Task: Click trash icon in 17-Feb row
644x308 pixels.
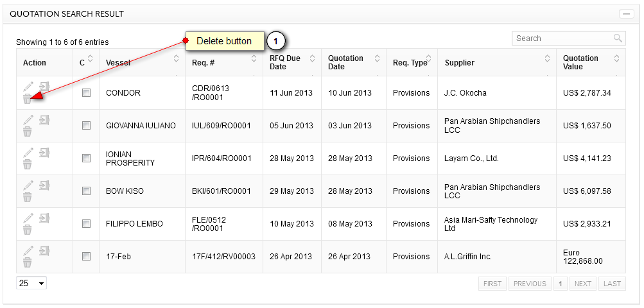Action: (x=27, y=262)
